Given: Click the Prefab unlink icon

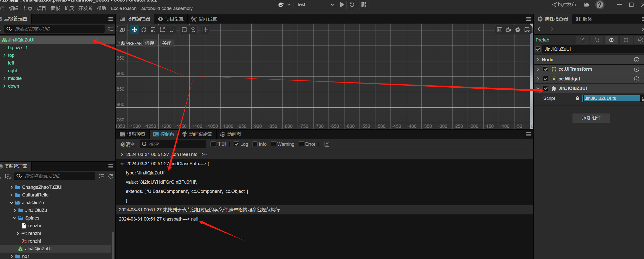Looking at the screenshot, I should [x=597, y=40].
